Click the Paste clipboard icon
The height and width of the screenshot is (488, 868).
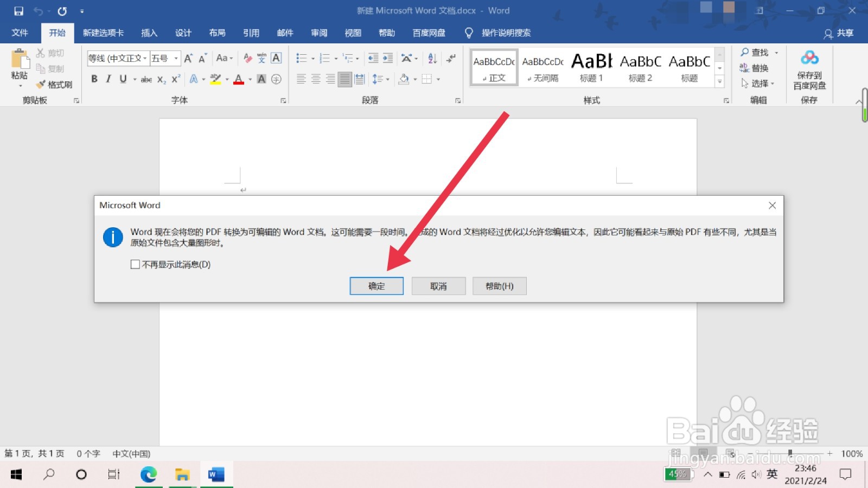click(x=20, y=60)
